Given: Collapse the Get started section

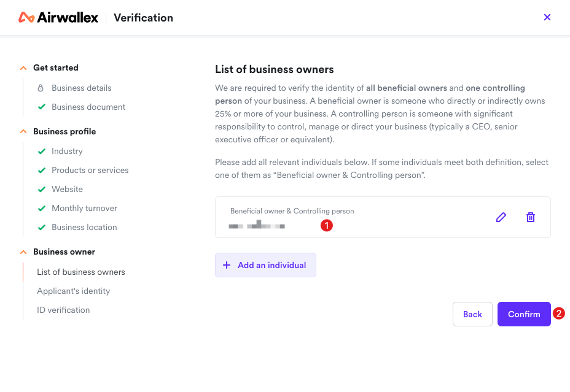Looking at the screenshot, I should [x=23, y=68].
